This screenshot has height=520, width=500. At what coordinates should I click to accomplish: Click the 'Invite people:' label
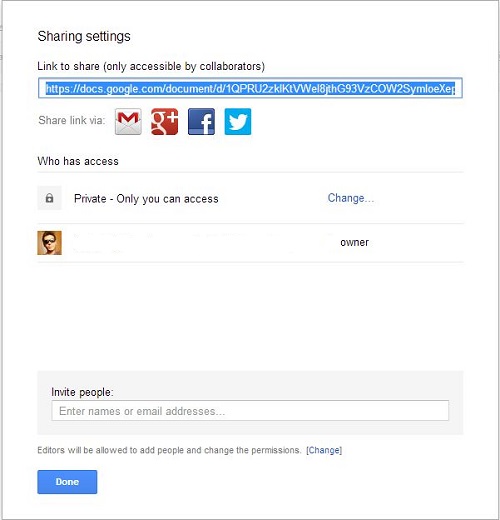[82, 392]
